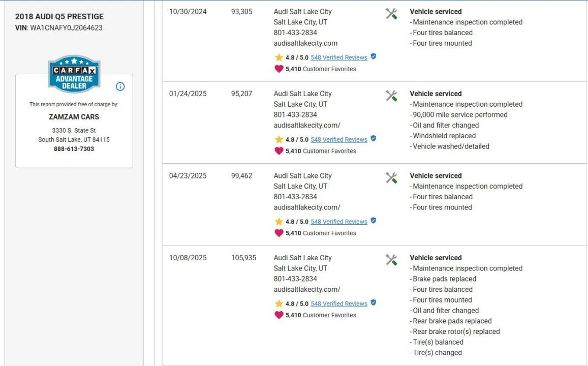
Task: Click '5,410 Customer Favorites' in 01/24/2025 record
Action: (x=321, y=151)
